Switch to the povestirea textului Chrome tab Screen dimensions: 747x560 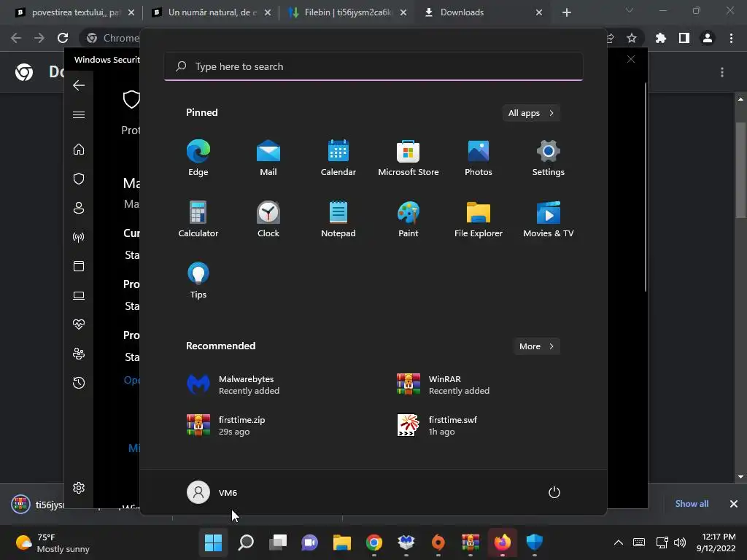click(x=75, y=12)
